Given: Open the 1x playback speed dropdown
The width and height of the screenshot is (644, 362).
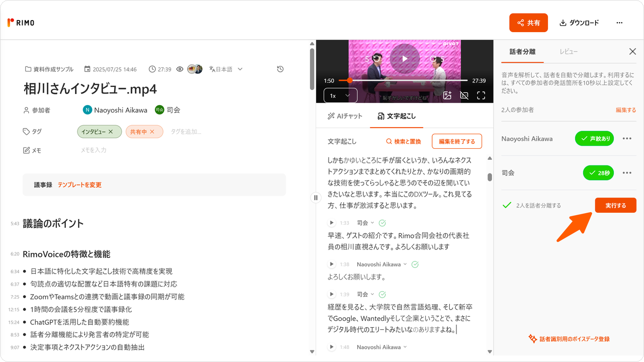Looking at the screenshot, I should (340, 96).
